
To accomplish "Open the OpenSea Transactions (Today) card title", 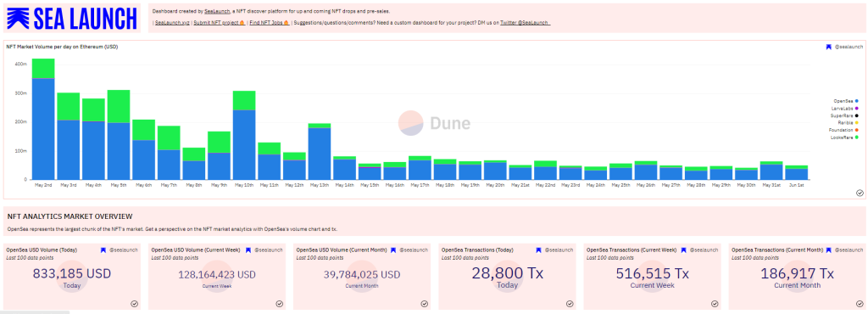I will (476, 250).
